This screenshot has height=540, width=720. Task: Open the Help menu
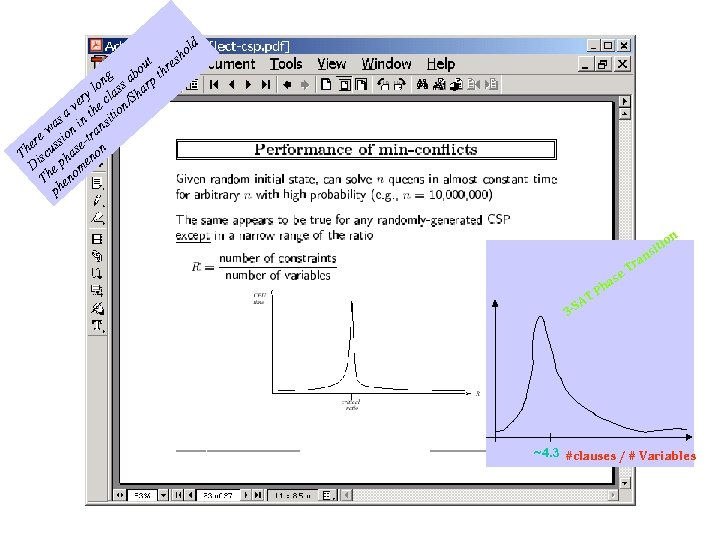441,64
